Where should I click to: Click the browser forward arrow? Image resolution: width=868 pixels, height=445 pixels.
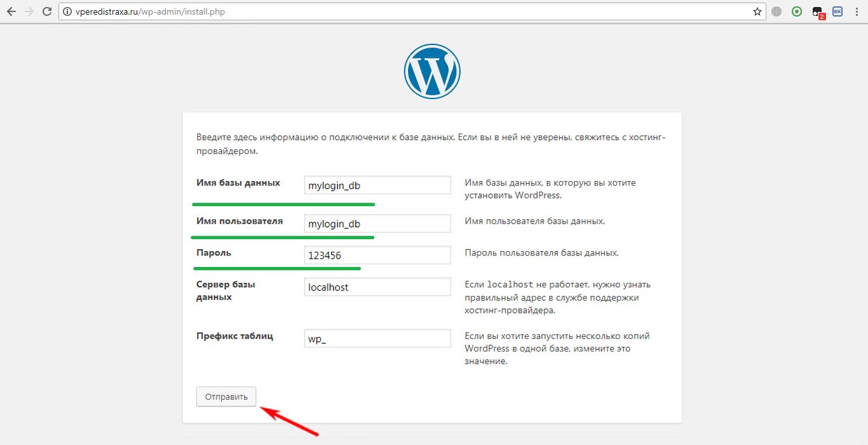(x=29, y=11)
